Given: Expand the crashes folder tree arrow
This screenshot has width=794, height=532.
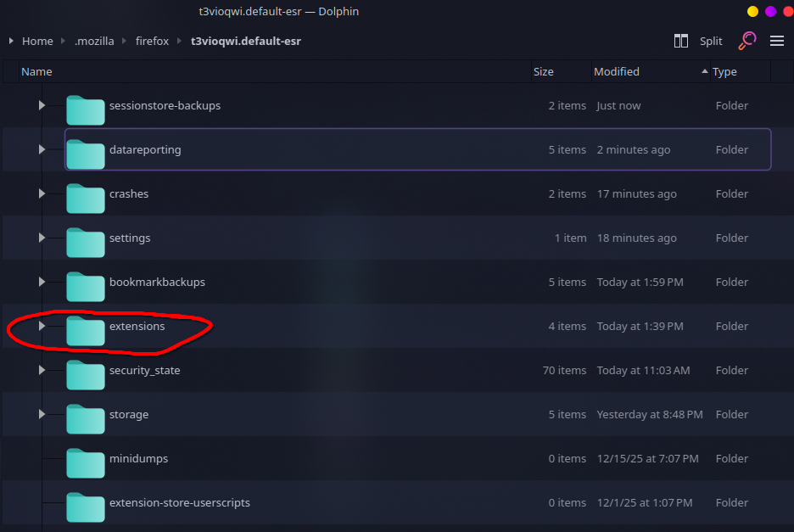Looking at the screenshot, I should pyautogui.click(x=42, y=193).
